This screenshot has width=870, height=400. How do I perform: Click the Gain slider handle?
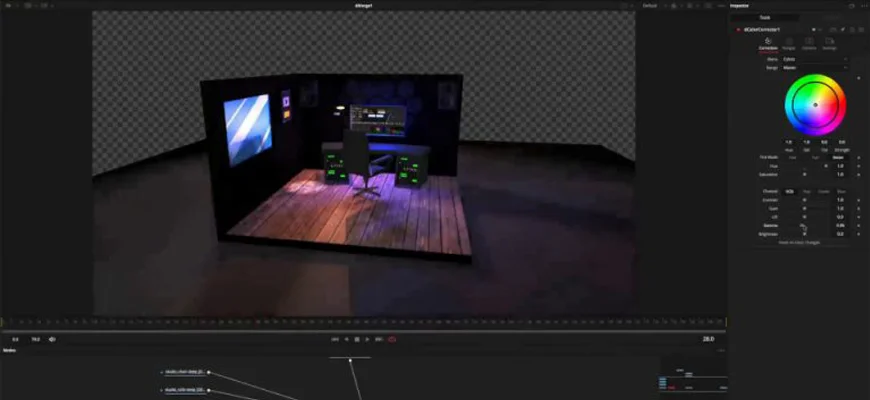tap(805, 209)
